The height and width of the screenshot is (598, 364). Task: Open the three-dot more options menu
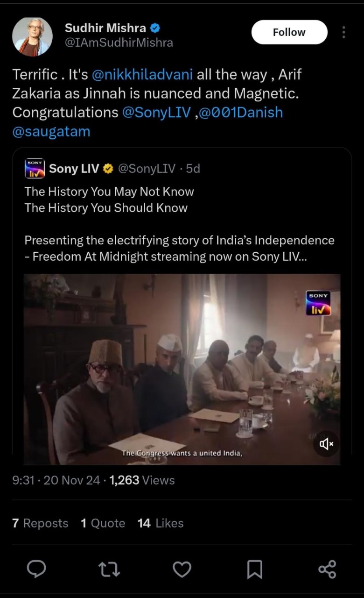click(343, 32)
